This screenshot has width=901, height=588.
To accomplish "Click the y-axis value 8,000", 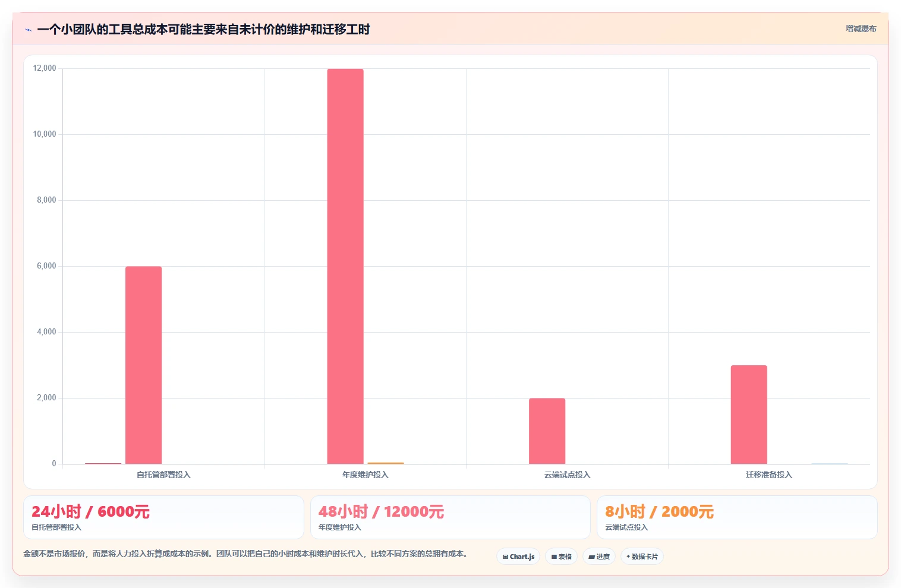I will 46,200.
